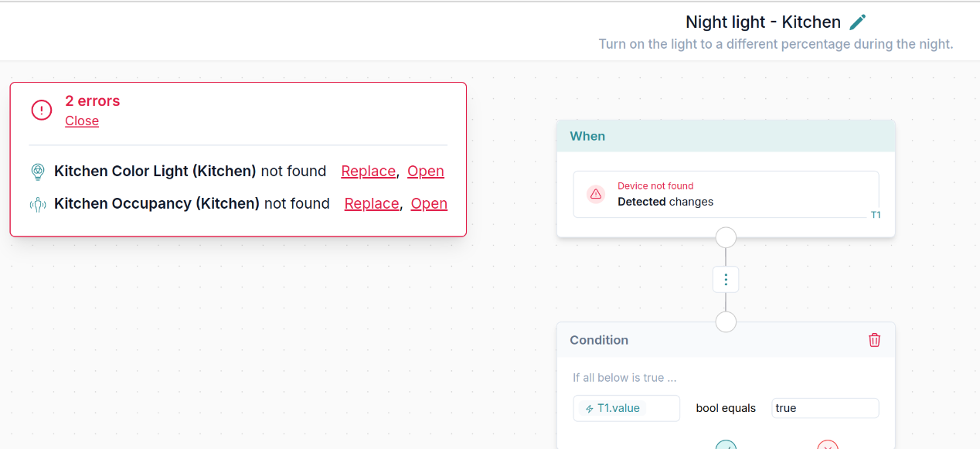
Task: Open the three-dot menu between blocks
Action: click(x=726, y=280)
